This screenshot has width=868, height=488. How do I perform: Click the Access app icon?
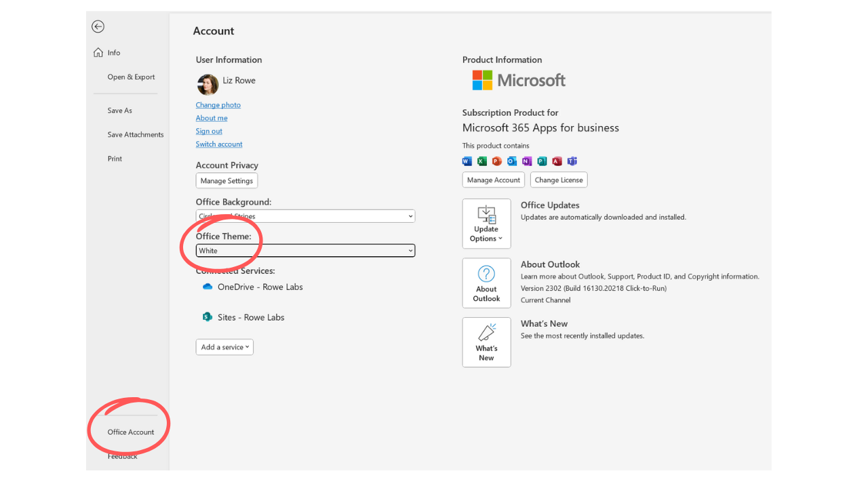[557, 161]
